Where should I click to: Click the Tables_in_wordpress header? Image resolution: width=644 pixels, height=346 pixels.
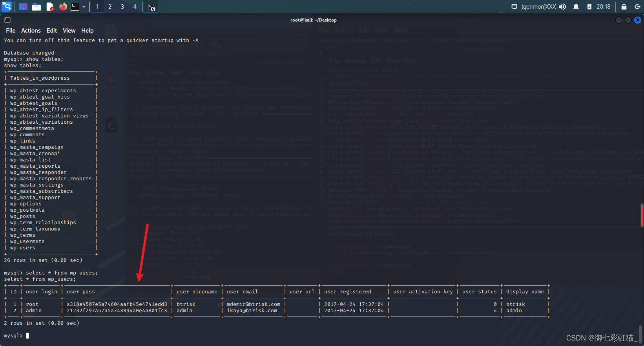coord(40,78)
